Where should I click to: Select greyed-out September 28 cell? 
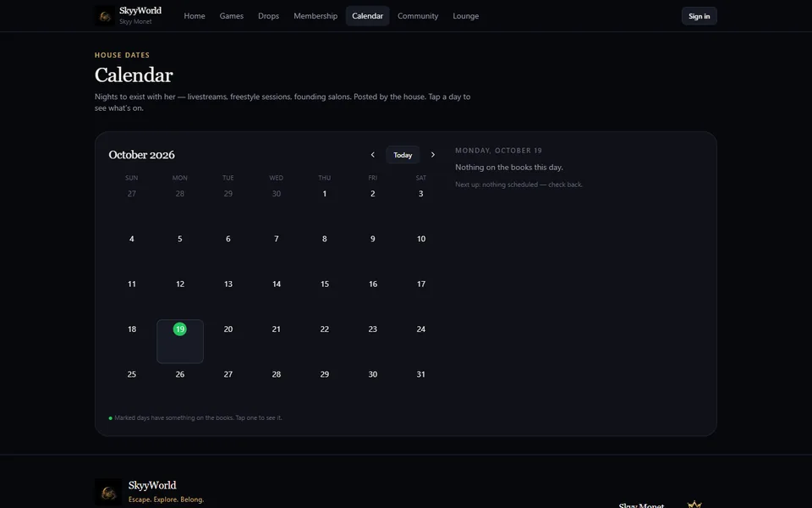coord(179,206)
